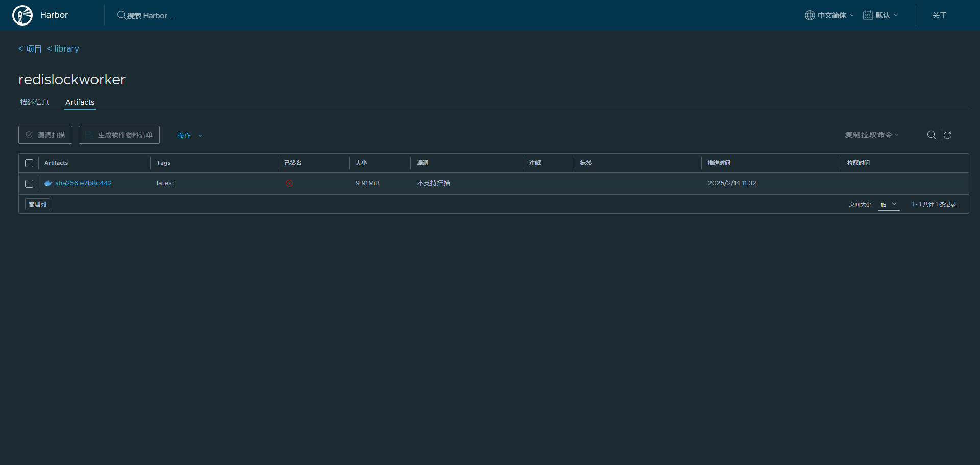Click the Tags column header
The width and height of the screenshot is (980, 465).
(164, 163)
